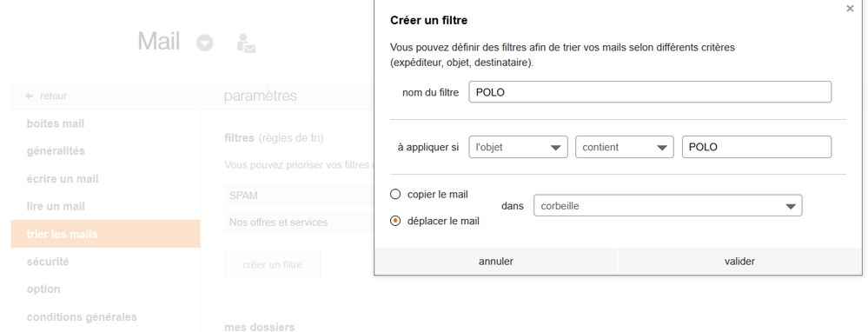Close the Créer un filtre dialog
Viewport: 868px width, 332px height.
pos(850,9)
